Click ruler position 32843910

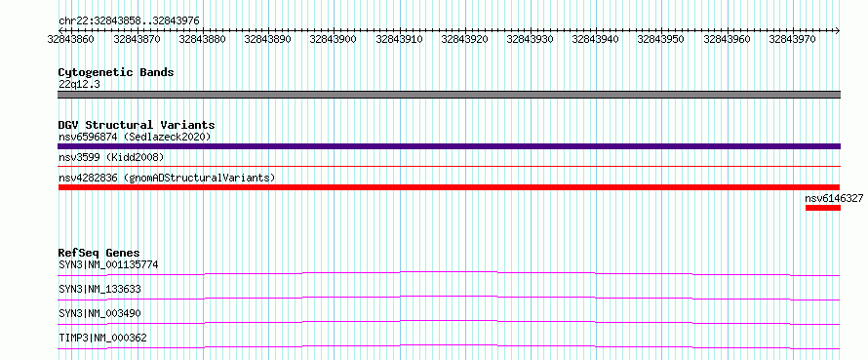point(399,39)
